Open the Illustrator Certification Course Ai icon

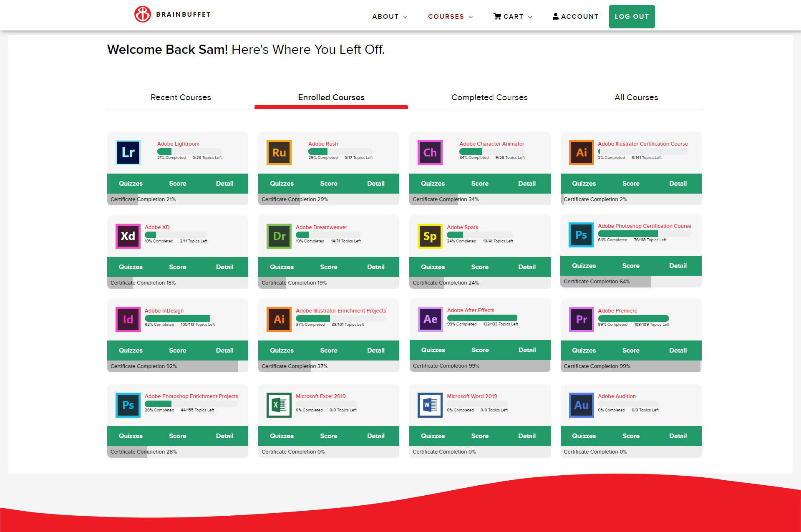tap(582, 153)
